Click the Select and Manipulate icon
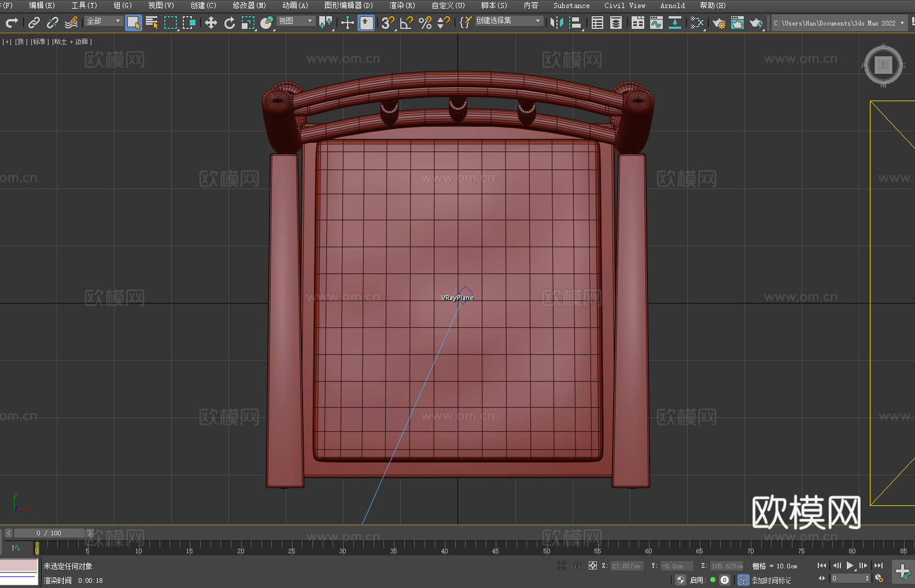 348,23
